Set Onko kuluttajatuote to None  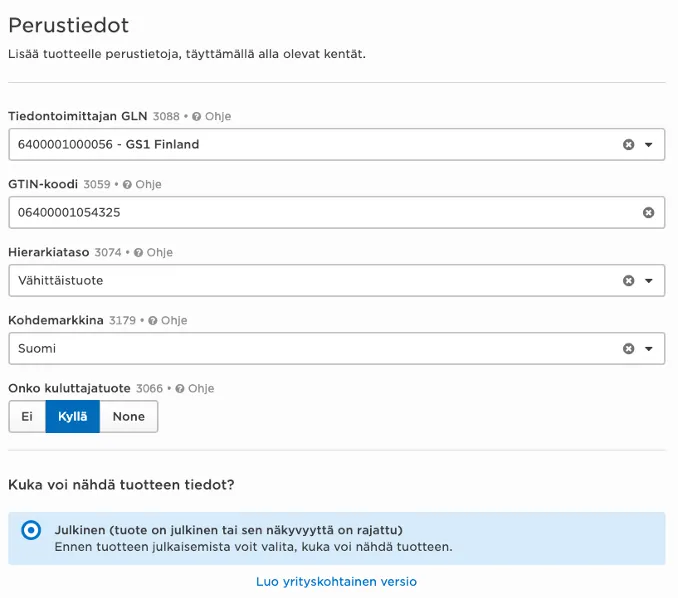coord(129,417)
